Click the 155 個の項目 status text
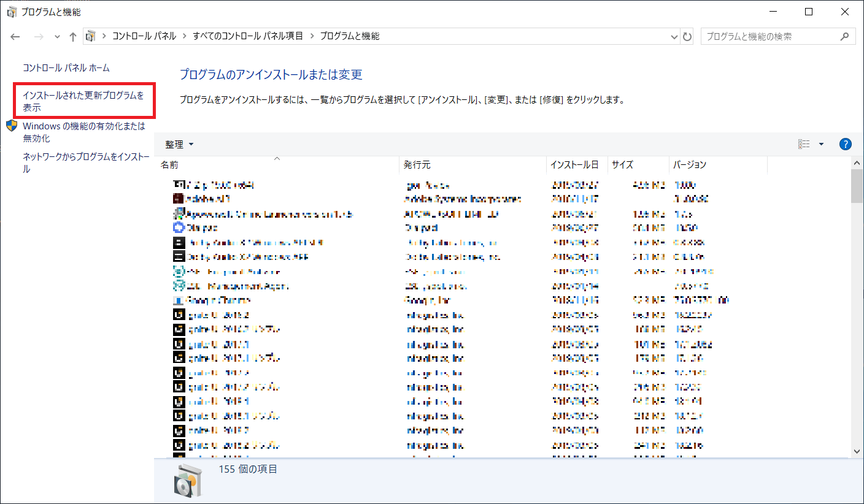The image size is (864, 504). tap(248, 470)
